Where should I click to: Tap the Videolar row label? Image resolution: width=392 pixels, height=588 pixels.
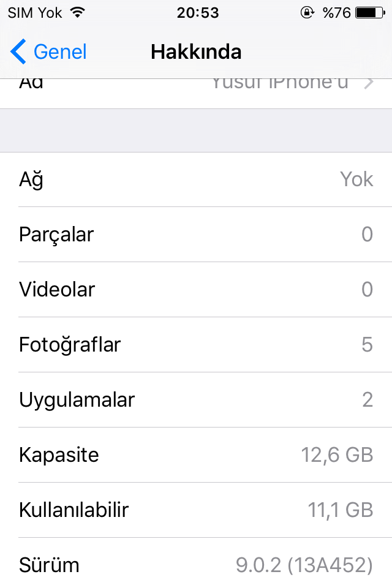57,290
